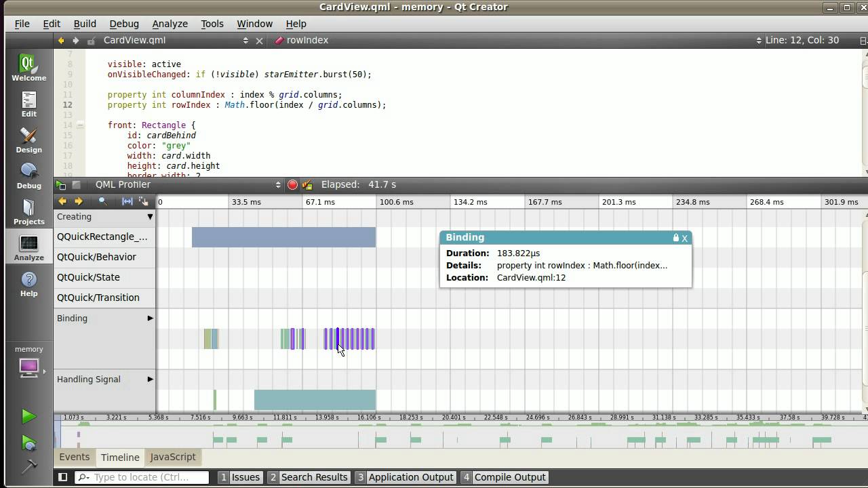Select the QQuickRectangle creation bar in timeline
The image size is (868, 488).
pyautogui.click(x=283, y=237)
